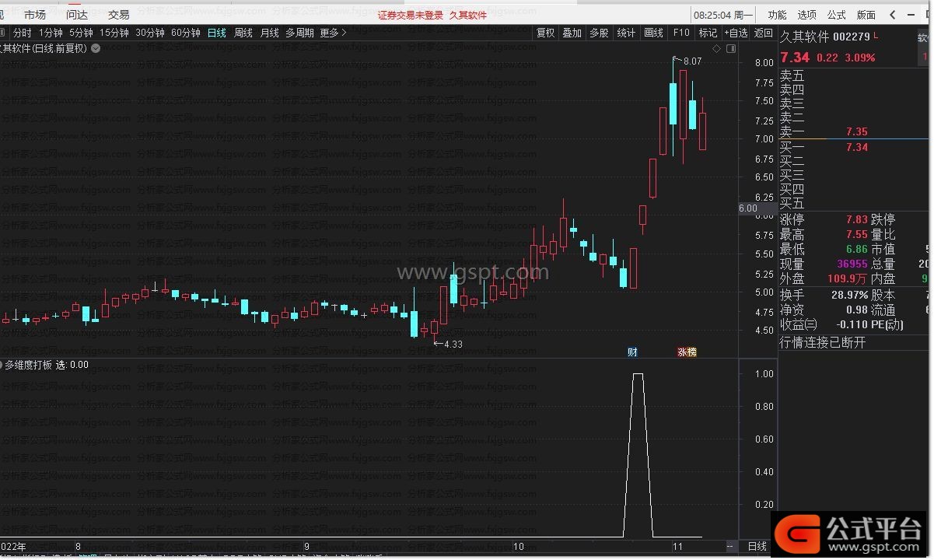Click the 8.07 high price label
Viewport: 934px width, 560px height.
coord(692,61)
